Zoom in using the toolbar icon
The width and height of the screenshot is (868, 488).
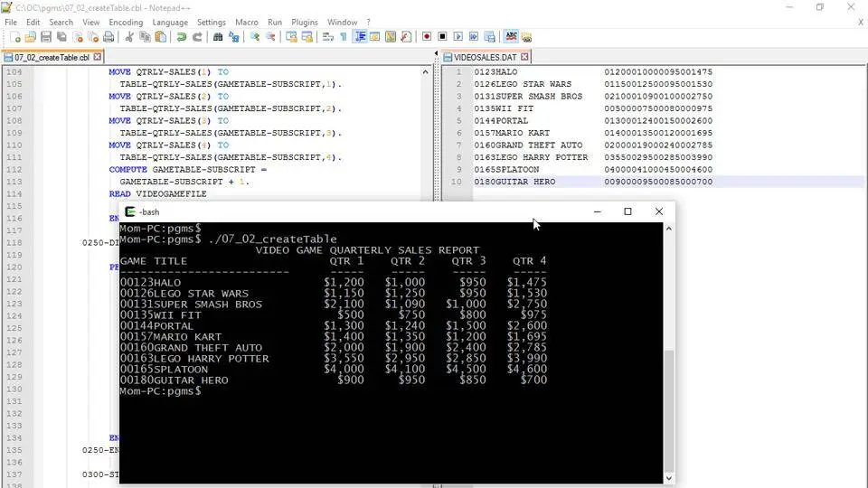(x=255, y=37)
